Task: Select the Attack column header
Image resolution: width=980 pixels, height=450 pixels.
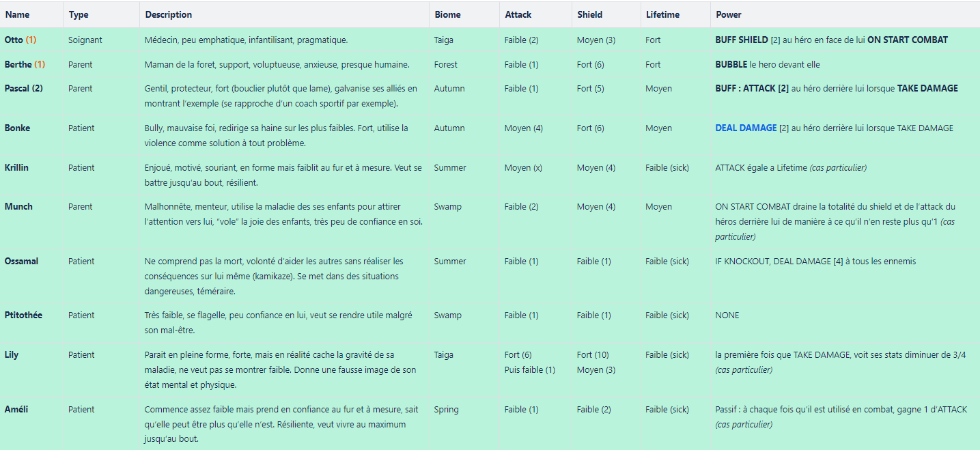Action: (518, 14)
